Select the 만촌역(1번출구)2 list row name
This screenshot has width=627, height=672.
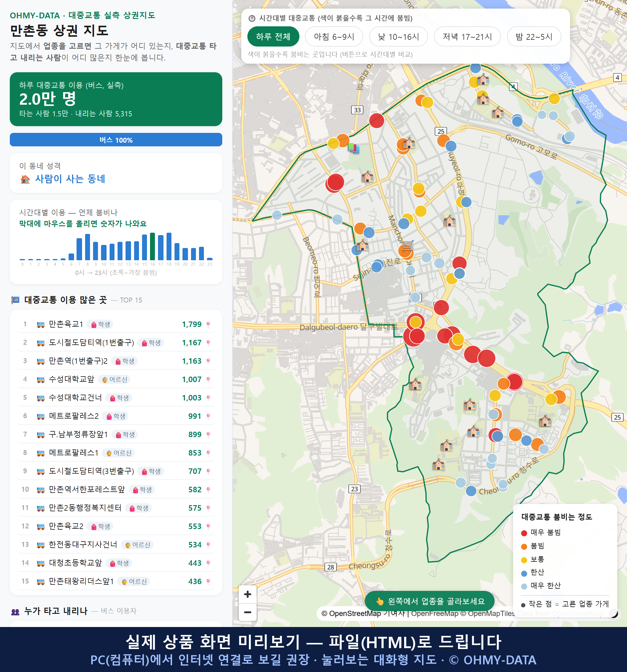click(78, 361)
